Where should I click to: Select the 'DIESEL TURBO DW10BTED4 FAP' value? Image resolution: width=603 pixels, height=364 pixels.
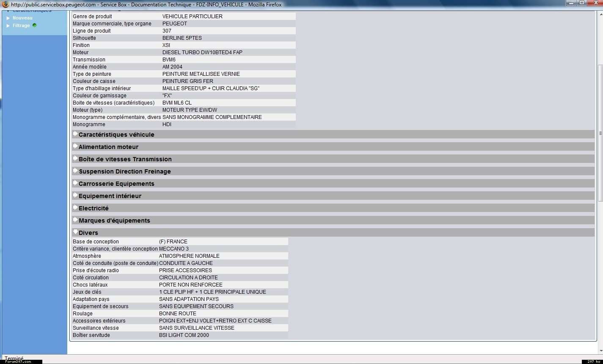(202, 52)
